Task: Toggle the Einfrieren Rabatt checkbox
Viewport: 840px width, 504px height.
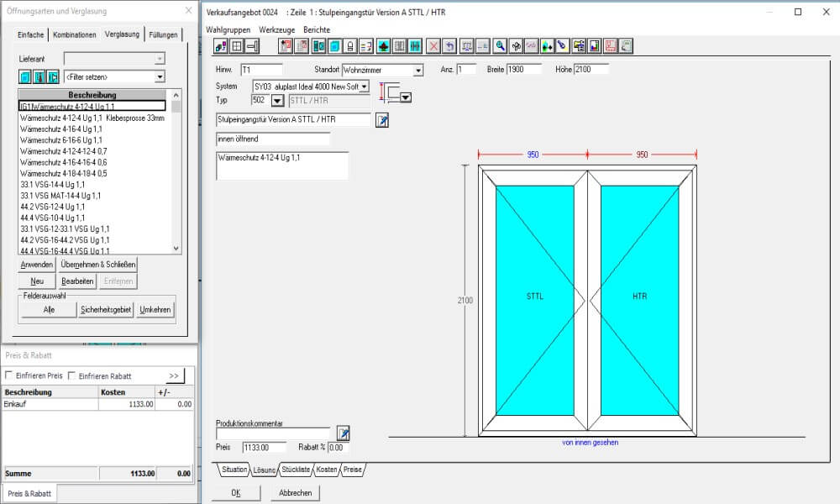Action: point(71,375)
